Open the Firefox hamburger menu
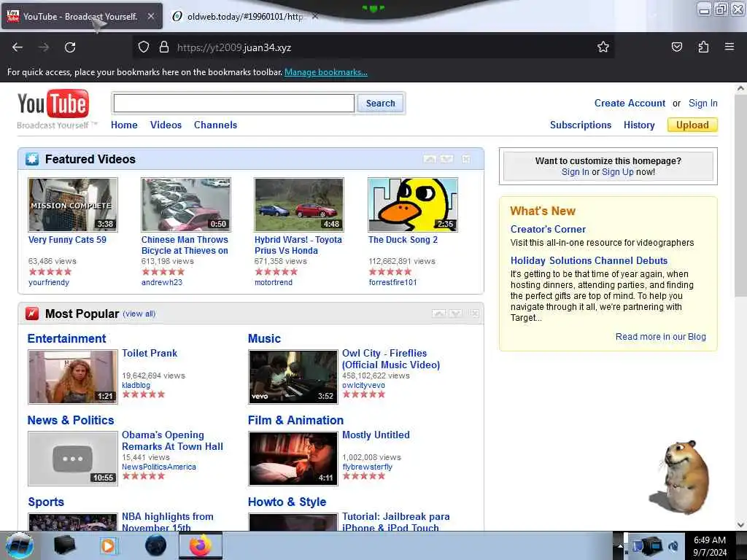Viewport: 747px width, 560px height. tap(729, 47)
